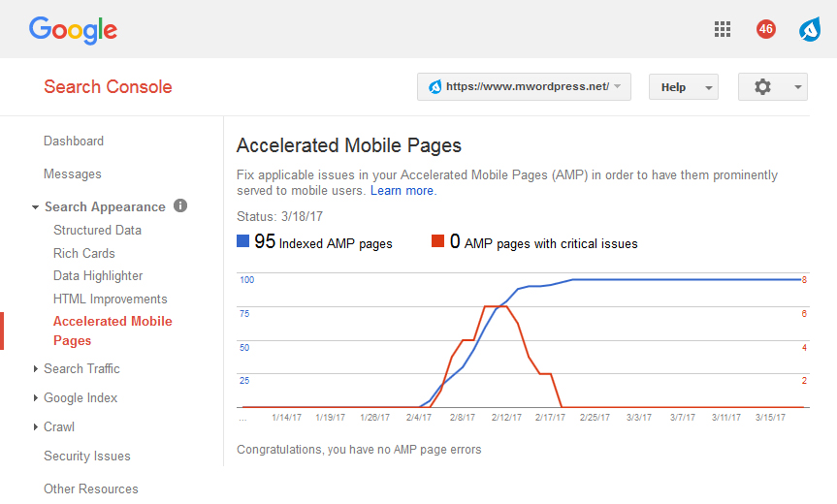Click the Google logo
The image size is (837, 504).
click(x=73, y=30)
